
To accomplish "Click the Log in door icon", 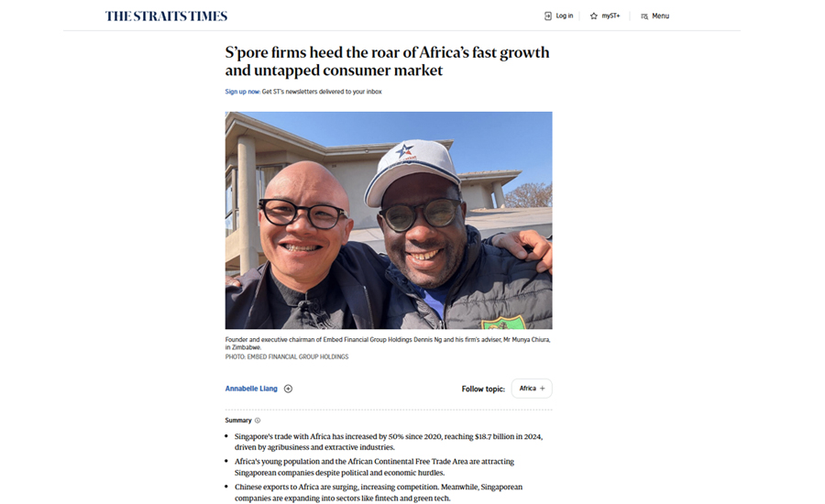I will 548,16.
